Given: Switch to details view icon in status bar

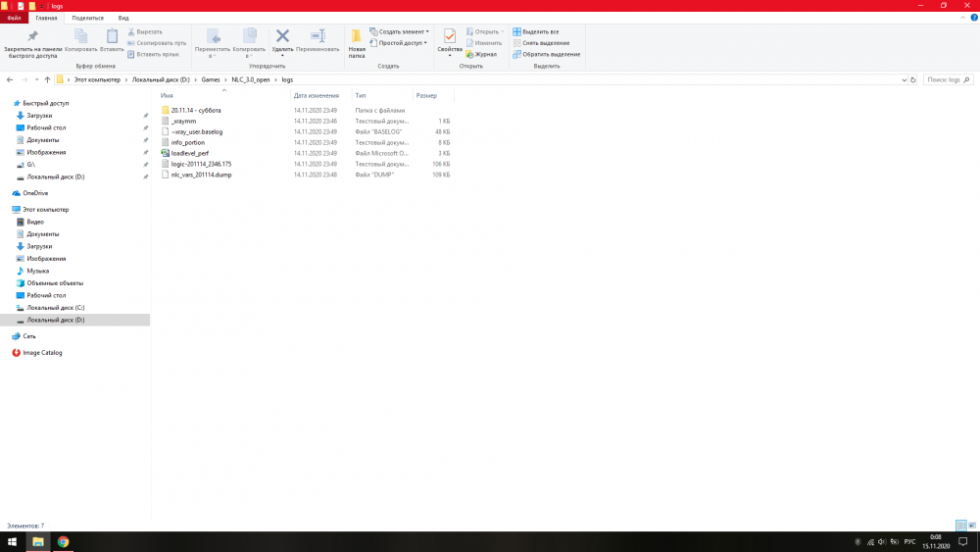Looking at the screenshot, I should tap(961, 526).
